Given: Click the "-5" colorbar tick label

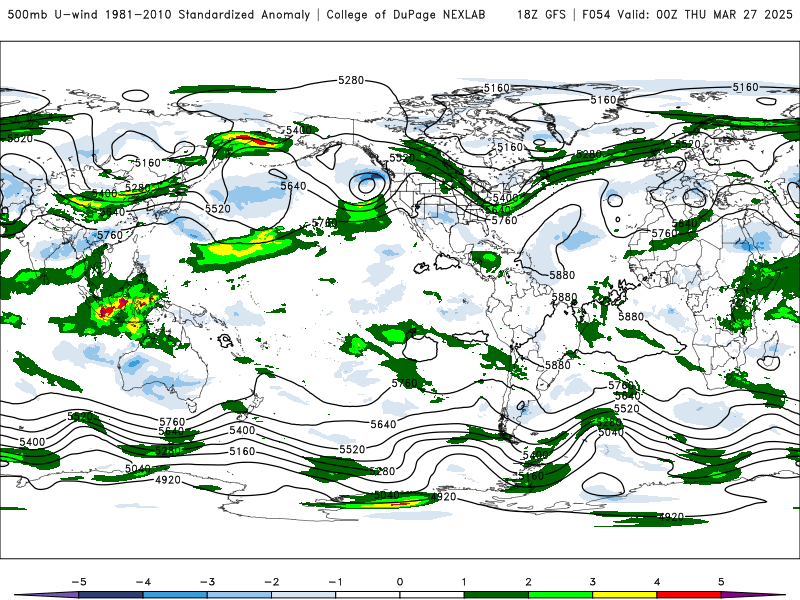Looking at the screenshot, I should (x=79, y=582).
